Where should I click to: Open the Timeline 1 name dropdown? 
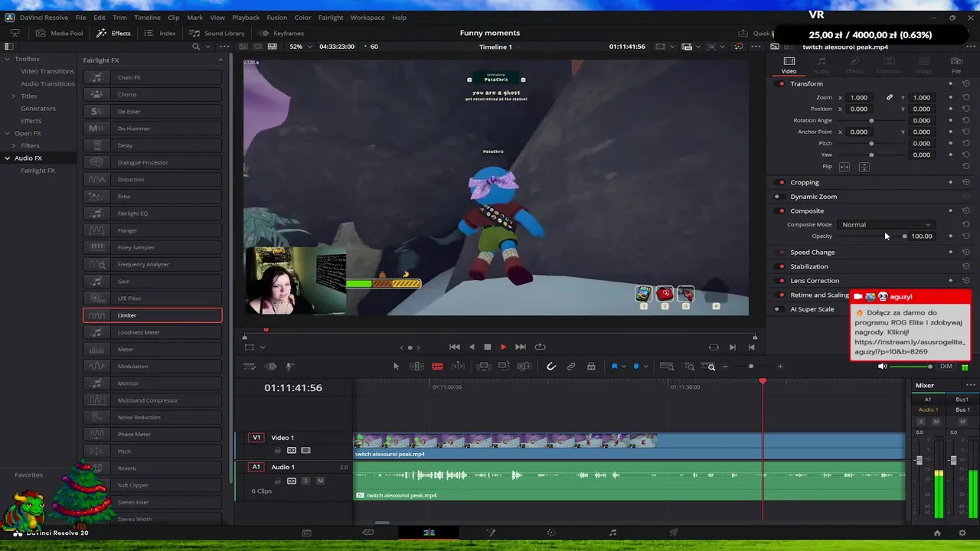tap(498, 47)
